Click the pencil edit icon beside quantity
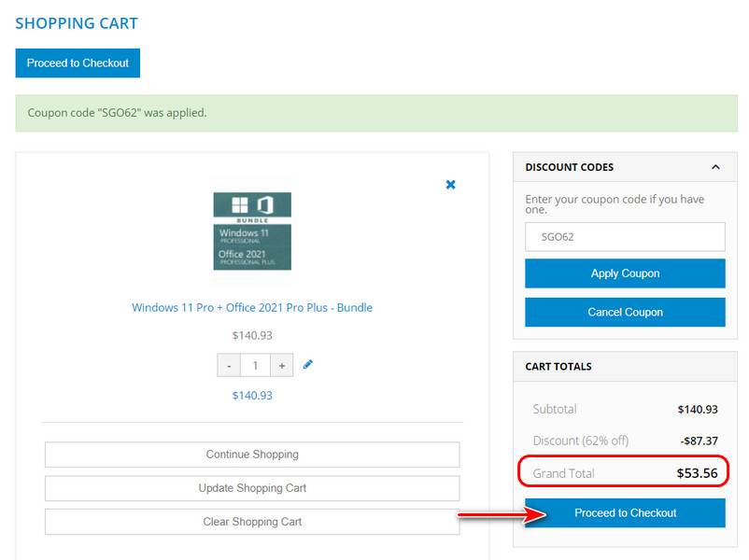This screenshot has width=749, height=560. point(307,365)
